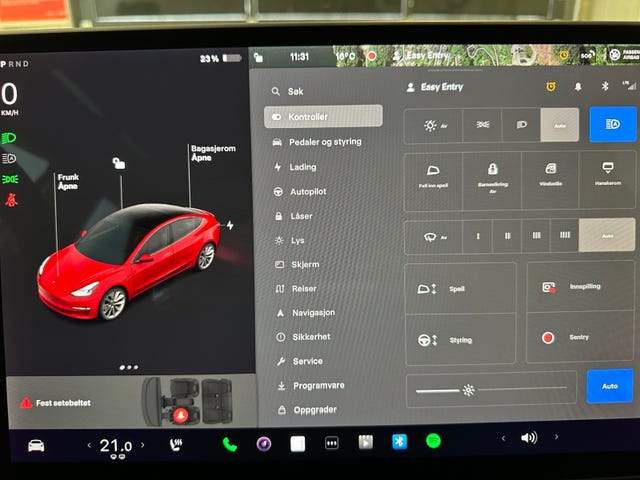Viewport: 640px width, 480px height.
Task: Open the Easy Entry driver profile
Action: click(x=435, y=87)
